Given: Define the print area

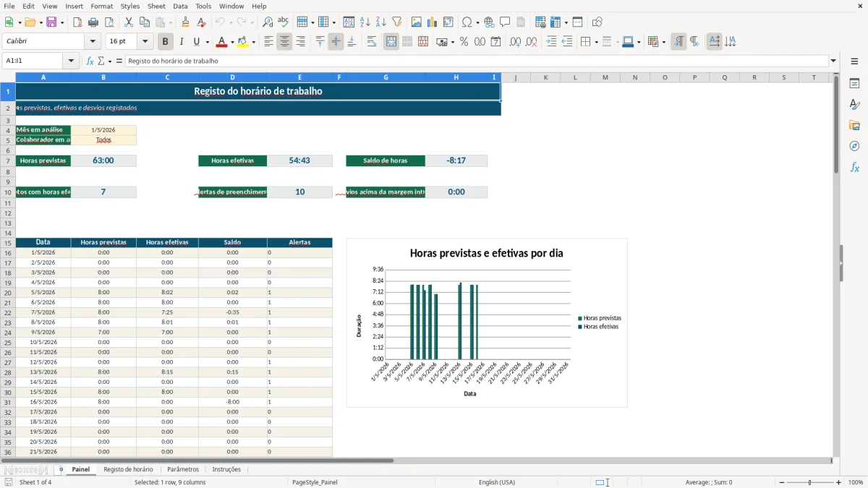Looking at the screenshot, I should 540,22.
